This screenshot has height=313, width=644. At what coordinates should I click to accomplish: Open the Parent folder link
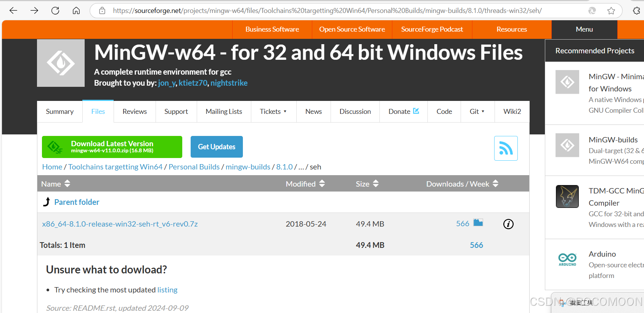[x=77, y=202]
